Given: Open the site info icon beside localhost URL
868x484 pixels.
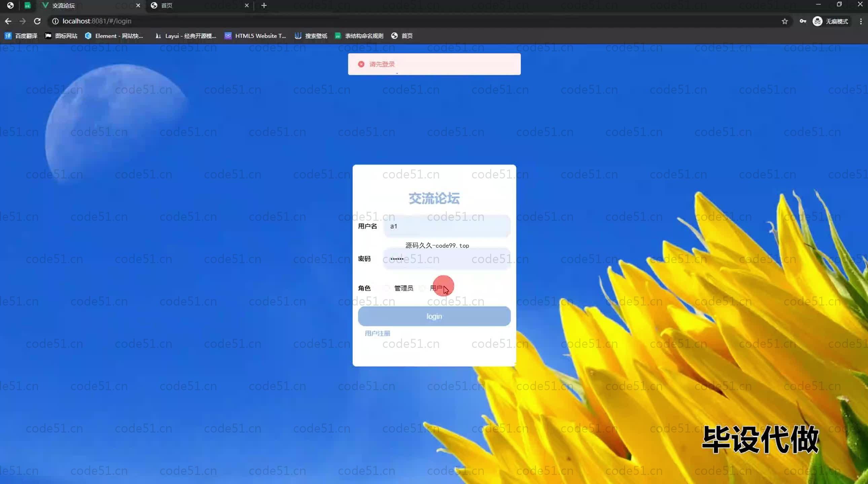Looking at the screenshot, I should coord(55,21).
